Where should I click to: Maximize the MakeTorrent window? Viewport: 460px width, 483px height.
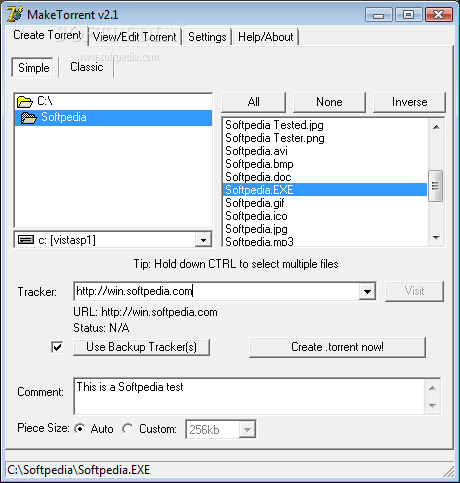pyautogui.click(x=408, y=15)
